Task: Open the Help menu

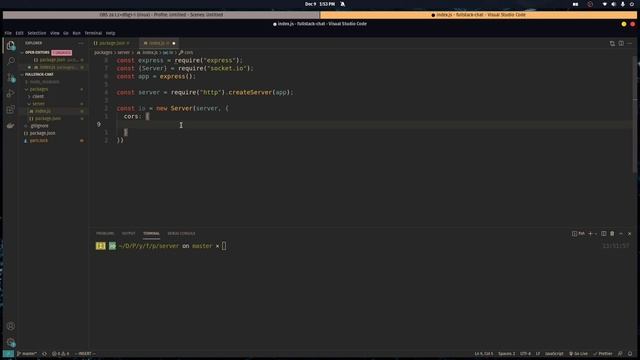Action: (110, 33)
